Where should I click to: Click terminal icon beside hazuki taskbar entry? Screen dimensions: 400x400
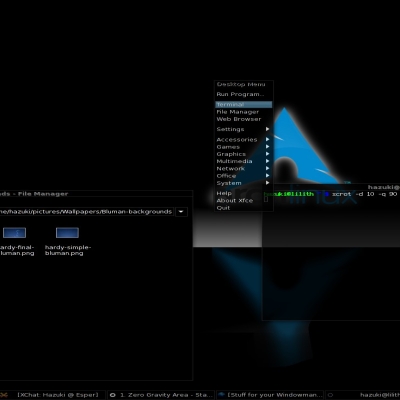[x=331, y=395]
